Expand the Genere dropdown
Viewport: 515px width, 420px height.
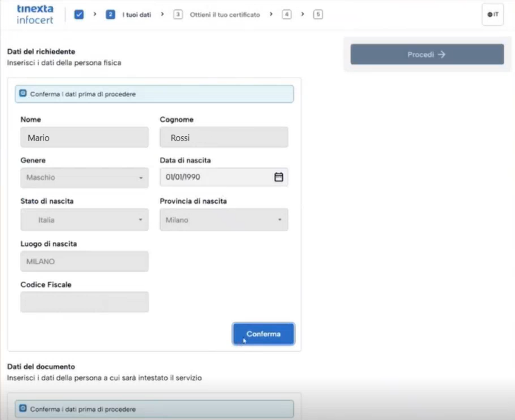click(x=84, y=178)
